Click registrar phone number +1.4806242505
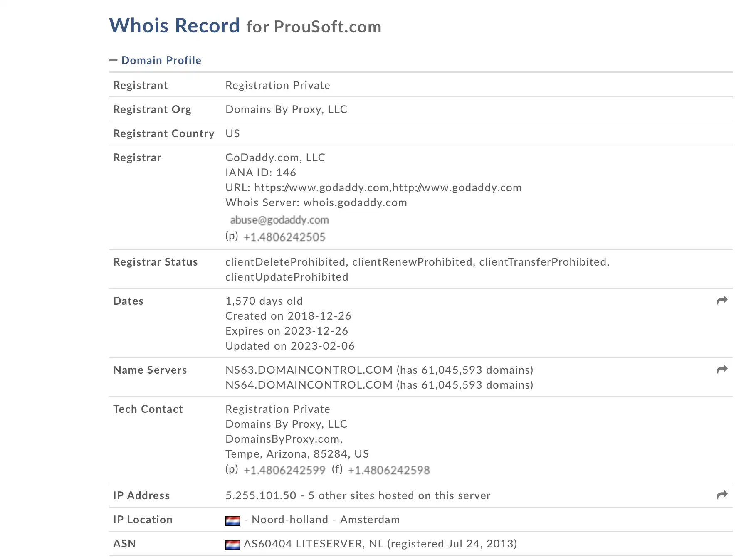Screen dimensions: 756x557 (x=284, y=237)
